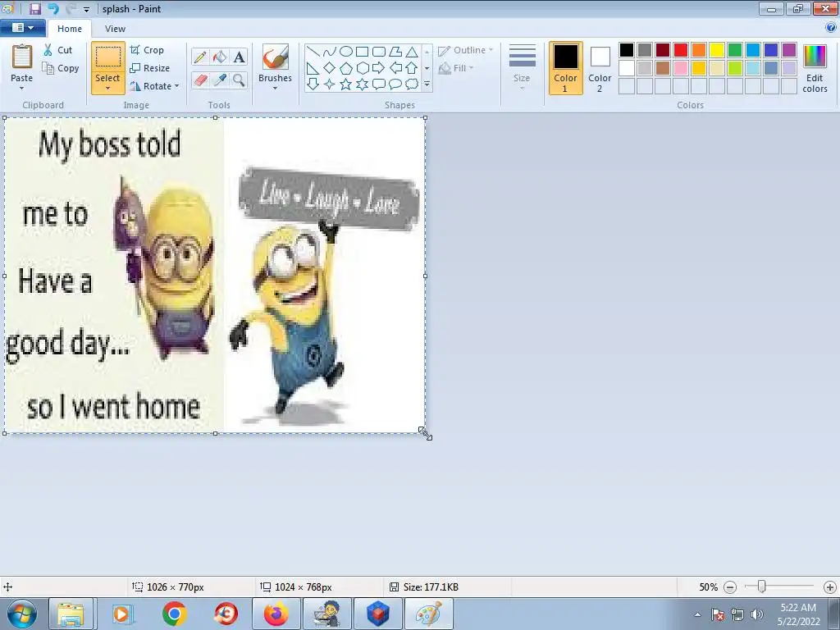840x630 pixels.
Task: Choose the Curve shape
Action: coord(330,52)
